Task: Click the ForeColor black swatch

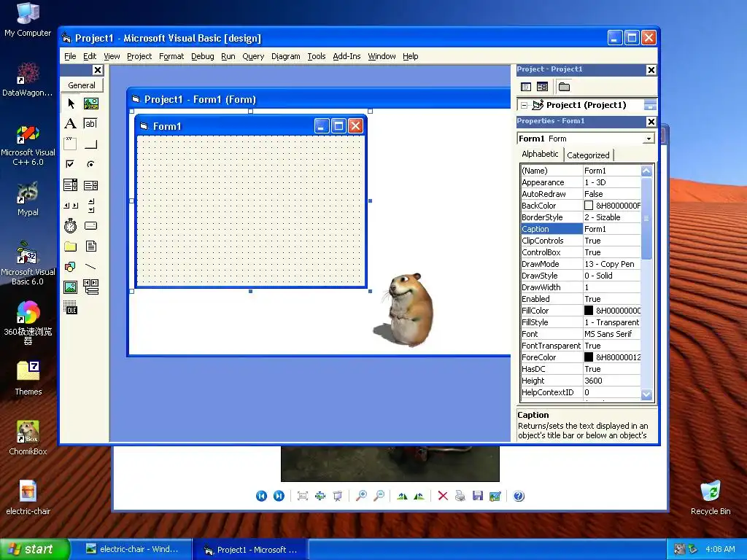Action: coord(589,357)
